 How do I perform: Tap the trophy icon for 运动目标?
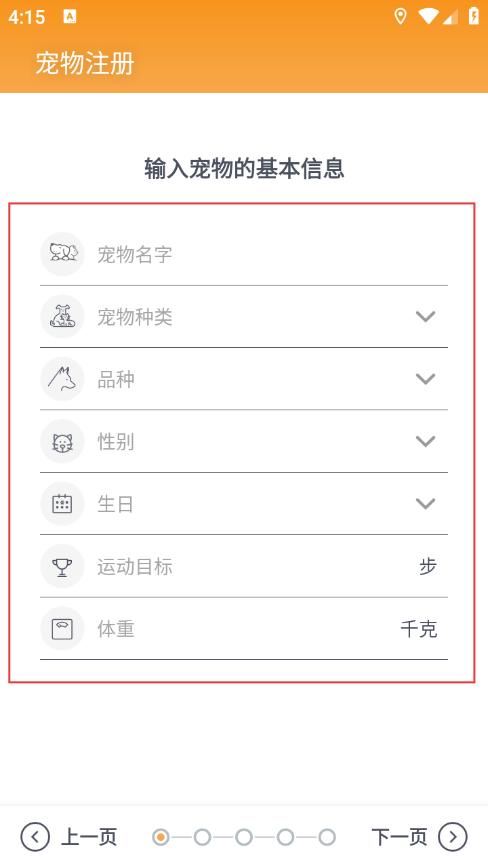[x=62, y=566]
